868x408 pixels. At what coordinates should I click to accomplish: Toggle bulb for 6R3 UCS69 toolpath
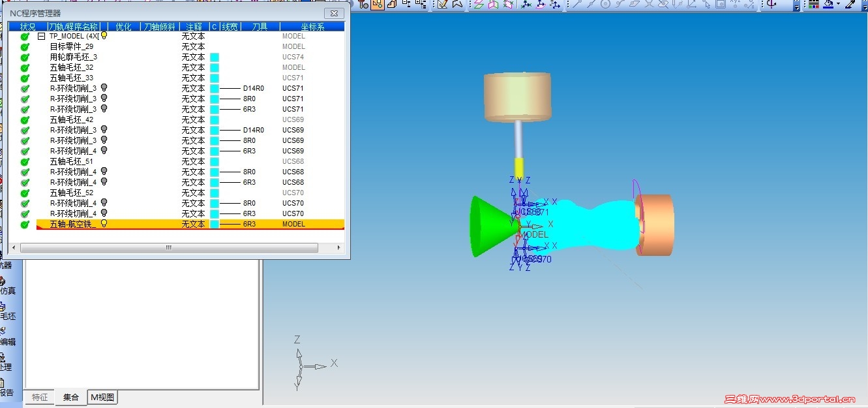tap(104, 150)
